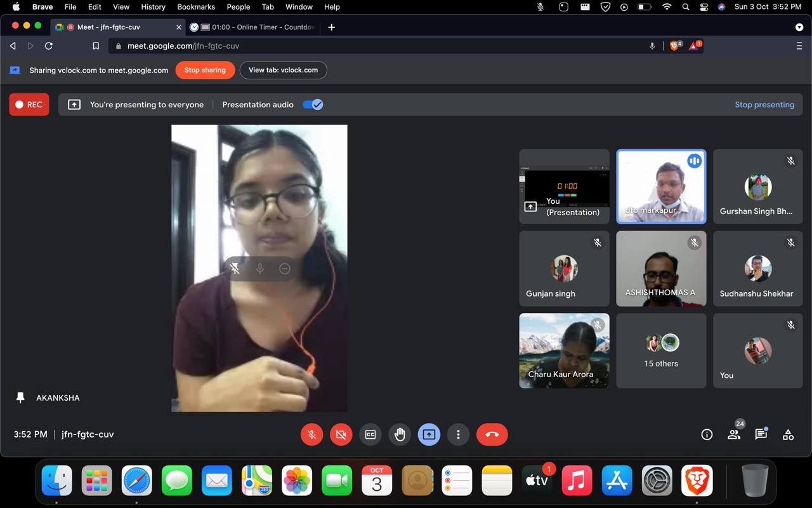This screenshot has width=812, height=508.
Task: Leave the call with red hang-up button
Action: 492,434
